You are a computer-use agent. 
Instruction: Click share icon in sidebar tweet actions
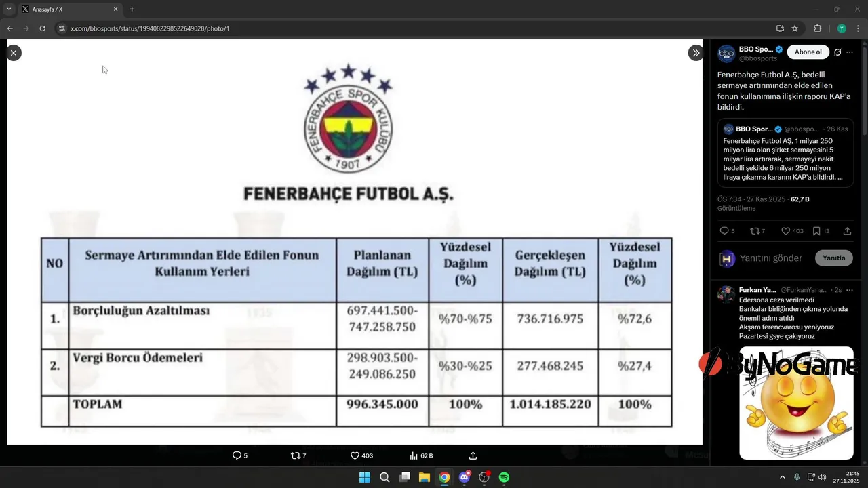(x=847, y=231)
